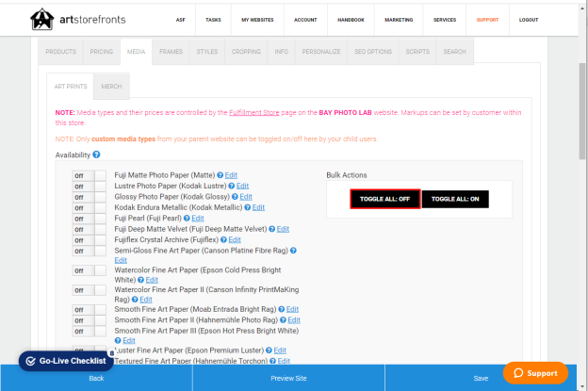Viewport: 588px width, 391px height.
Task: Switch to the Cropping tab
Action: tap(246, 52)
